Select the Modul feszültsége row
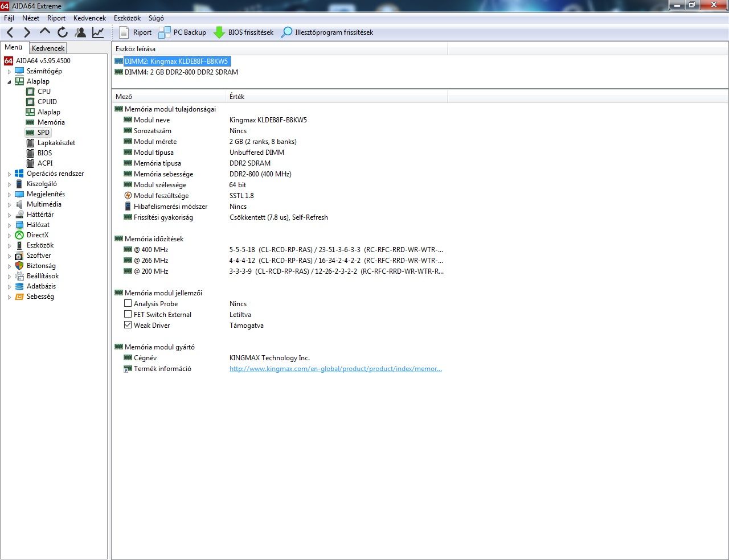The height and width of the screenshot is (560, 729). coord(189,196)
